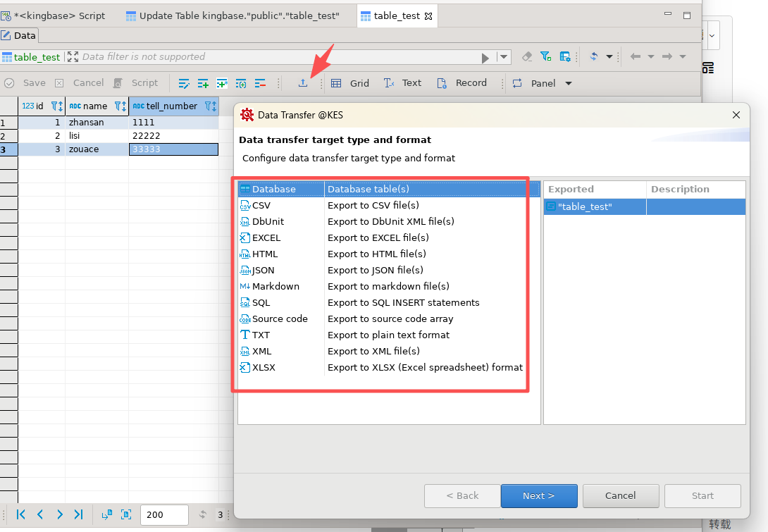Click the filter icon on tell_number column
Viewport: 768px width, 532px height.
tap(210, 106)
